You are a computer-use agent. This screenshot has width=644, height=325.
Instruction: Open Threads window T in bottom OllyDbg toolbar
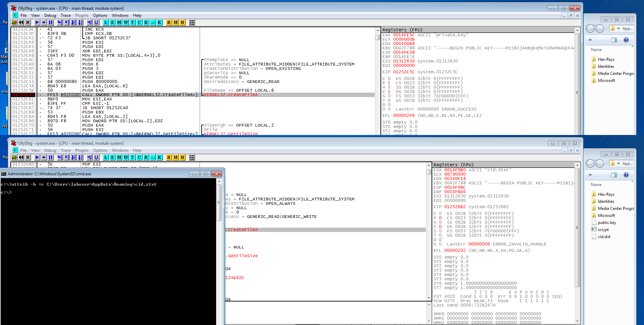click(132, 157)
